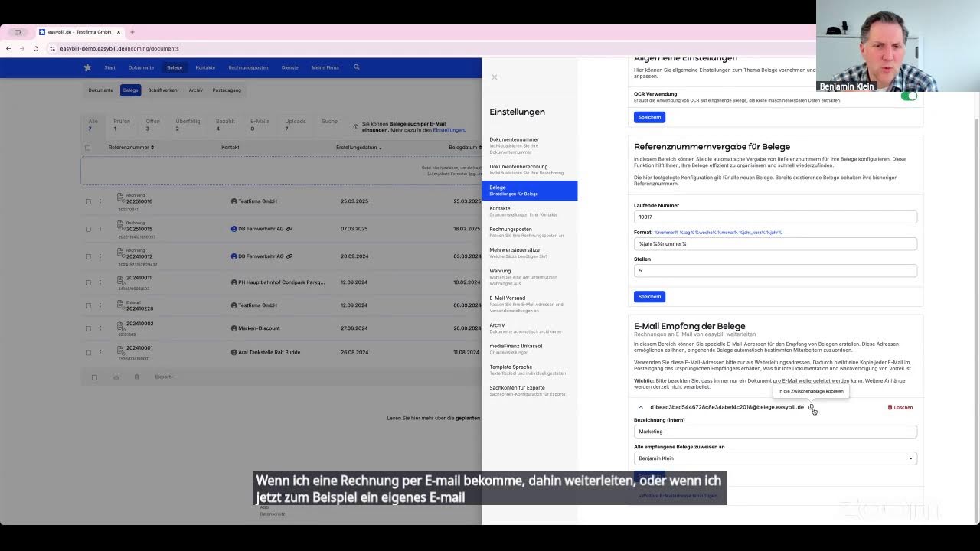Open Mehrwertsteuersätze settings section
The image size is (980, 551).
pyautogui.click(x=530, y=253)
